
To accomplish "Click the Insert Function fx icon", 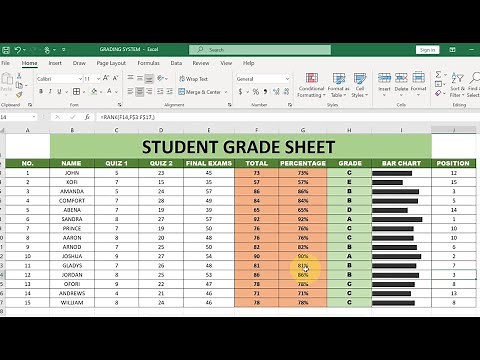I will 87,117.
